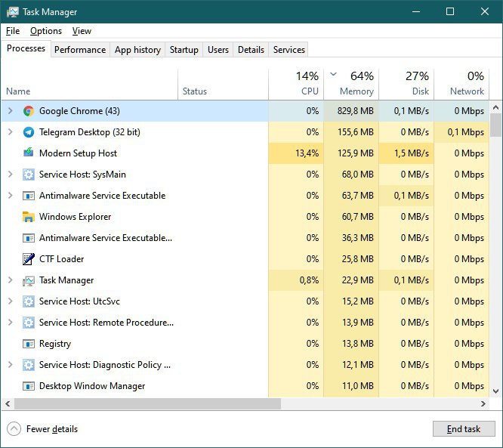This screenshot has height=448, width=503.
Task: Sort by the Name column header
Action: point(90,84)
